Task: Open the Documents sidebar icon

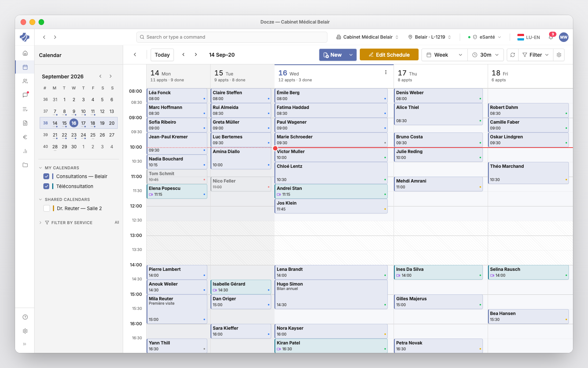Action: coord(25,123)
